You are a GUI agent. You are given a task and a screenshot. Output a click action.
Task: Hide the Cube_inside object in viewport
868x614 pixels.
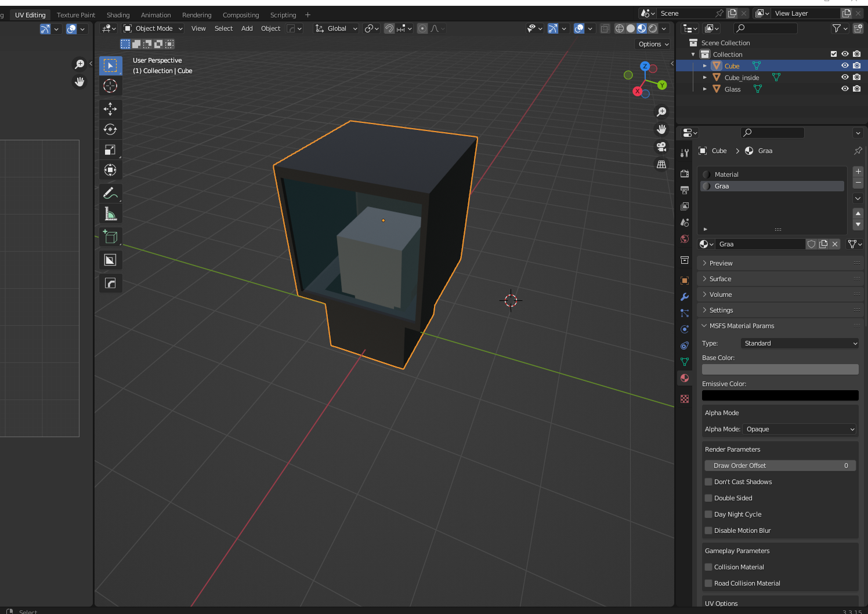click(x=845, y=77)
